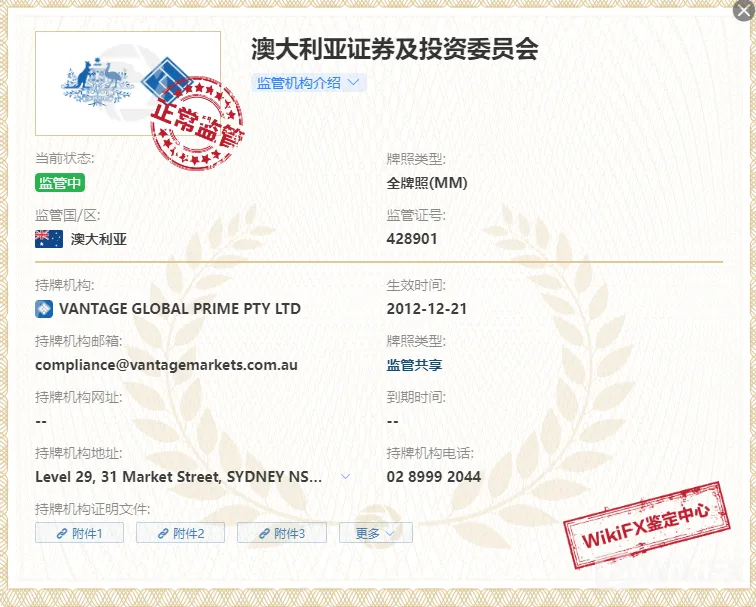Click the Level 29, 31 Market Street address

178,477
